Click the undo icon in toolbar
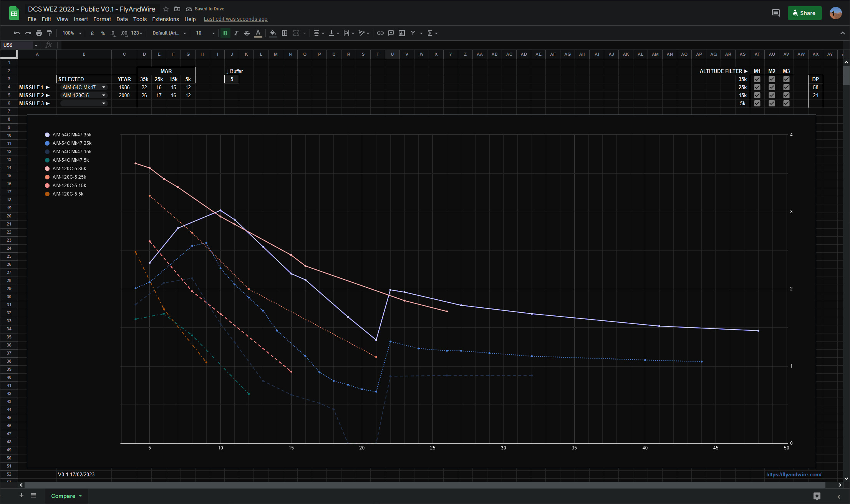 pos(17,33)
